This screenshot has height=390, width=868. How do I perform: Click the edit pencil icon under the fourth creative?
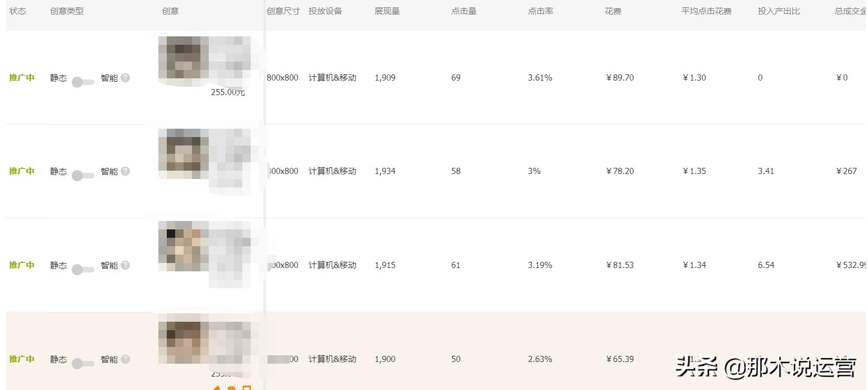point(217,387)
